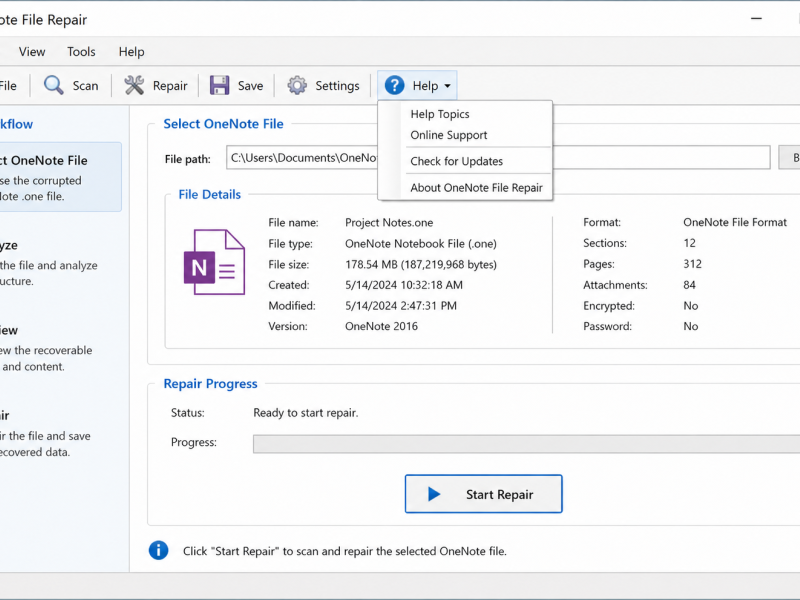Click the 'Select OneNote File' section heading
This screenshot has height=600, width=800.
click(x=223, y=124)
